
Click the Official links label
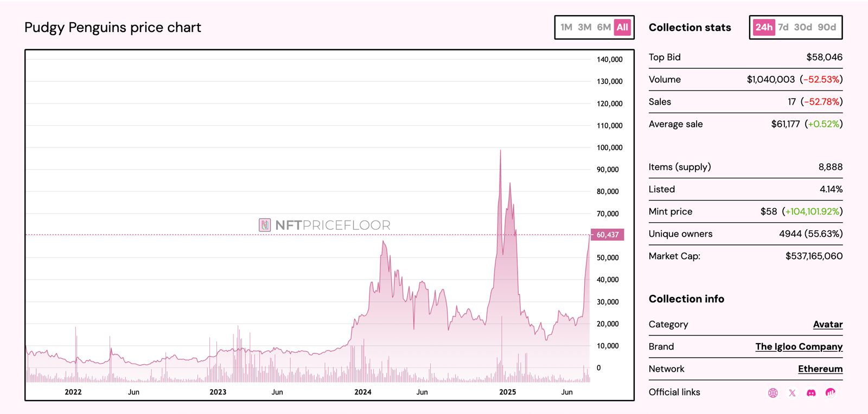coord(674,392)
